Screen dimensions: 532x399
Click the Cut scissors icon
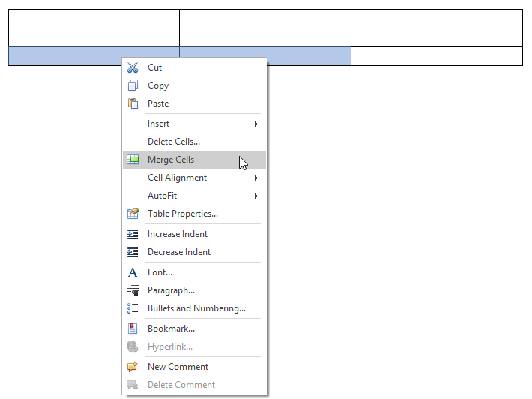[x=133, y=67]
